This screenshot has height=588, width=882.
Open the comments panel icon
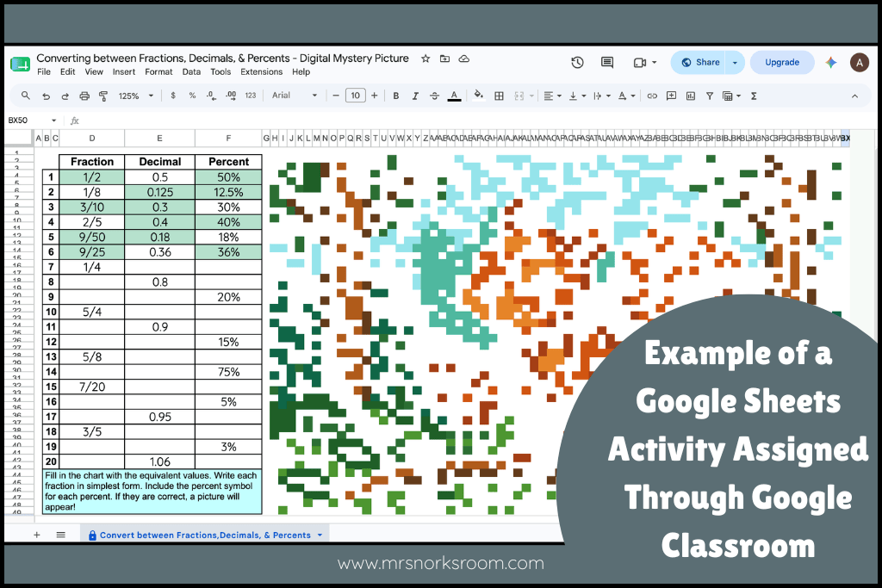point(607,62)
